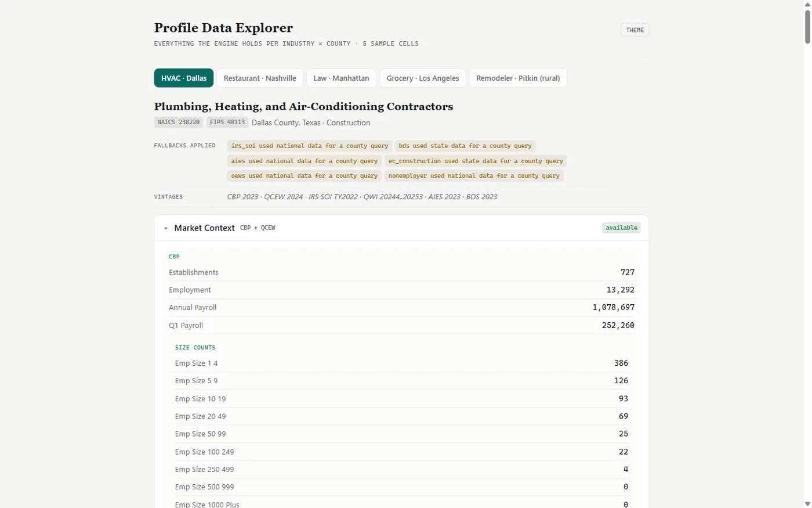Image resolution: width=812 pixels, height=508 pixels.
Task: Click the SIZE COUNTS subheading
Action: click(195, 347)
